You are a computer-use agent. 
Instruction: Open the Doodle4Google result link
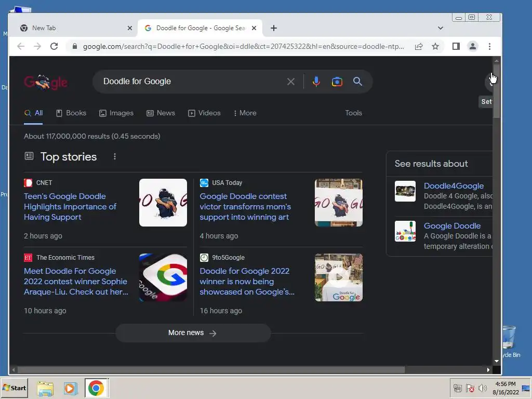[x=454, y=186]
